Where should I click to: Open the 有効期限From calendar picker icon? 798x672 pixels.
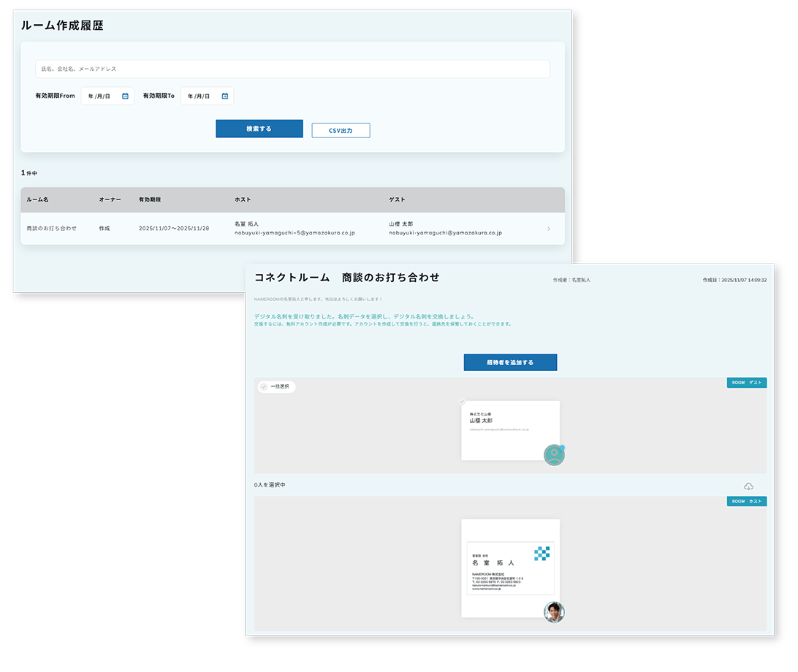[x=126, y=96]
